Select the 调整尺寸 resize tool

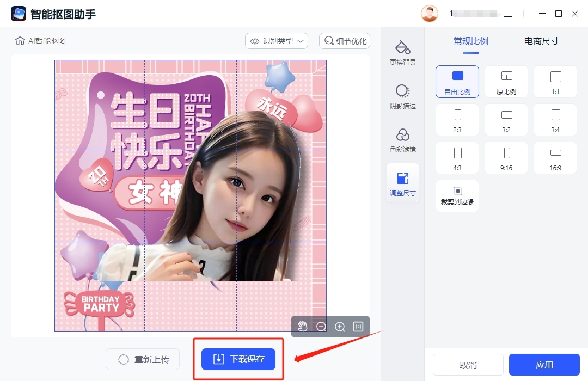pos(402,183)
